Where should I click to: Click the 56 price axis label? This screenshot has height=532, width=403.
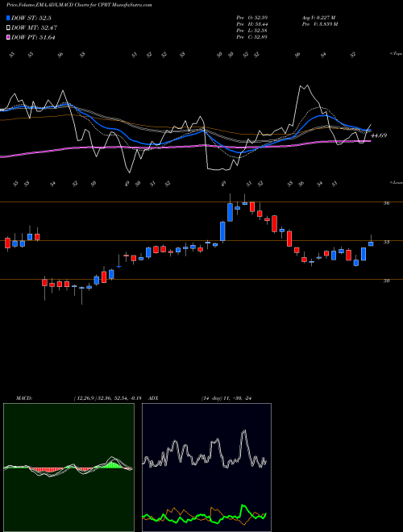(x=386, y=203)
